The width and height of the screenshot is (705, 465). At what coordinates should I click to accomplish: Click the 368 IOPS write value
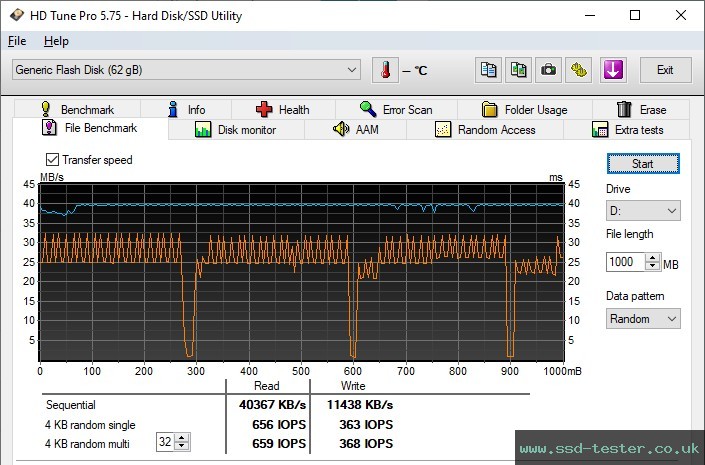coord(366,444)
